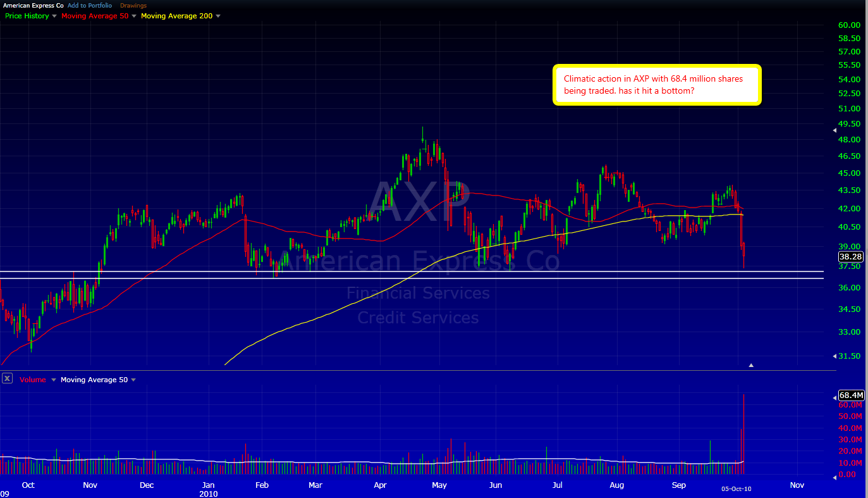The height and width of the screenshot is (498, 868).
Task: Open the Volume dropdown arrow
Action: [x=53, y=380]
